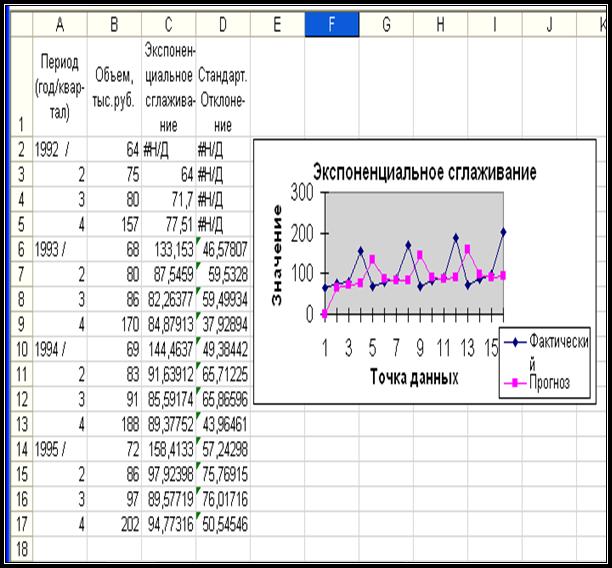Select column E header
The image size is (612, 568).
(277, 25)
